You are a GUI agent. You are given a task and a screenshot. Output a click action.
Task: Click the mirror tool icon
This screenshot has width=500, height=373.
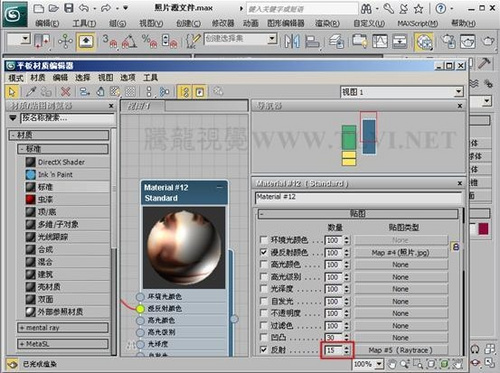292,42
